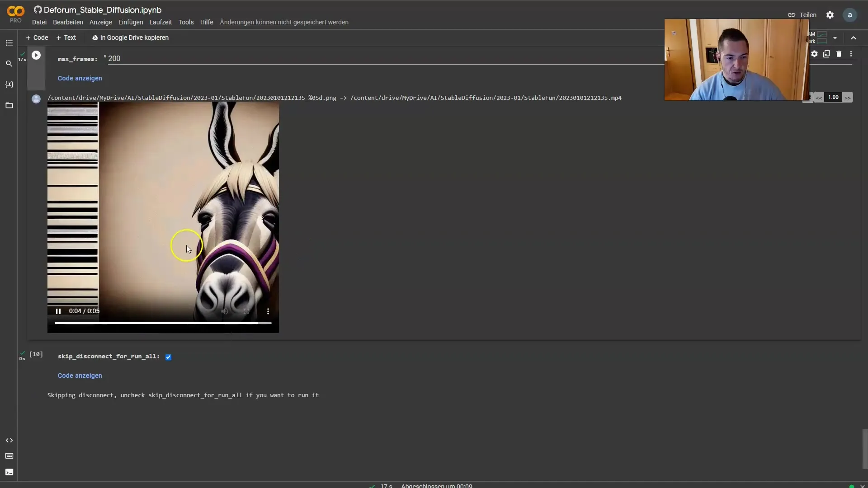This screenshot has height=488, width=868.
Task: Open the code snippets panel
Action: click(9, 440)
